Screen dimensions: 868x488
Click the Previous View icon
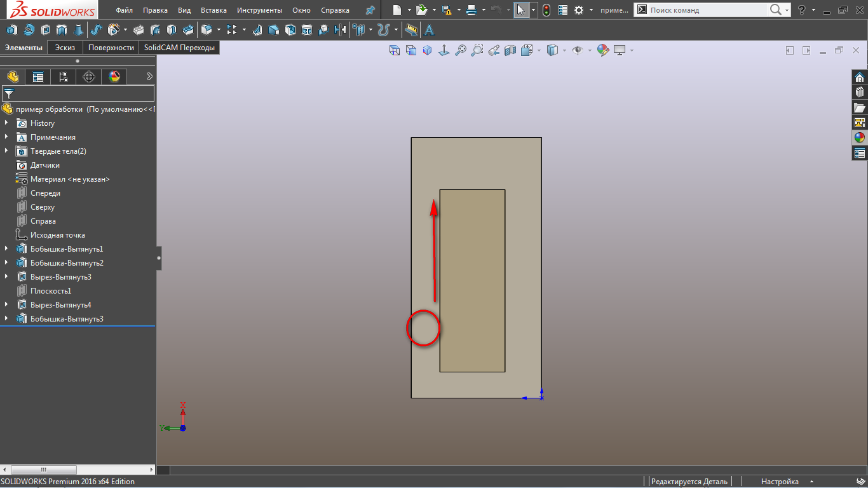point(493,50)
